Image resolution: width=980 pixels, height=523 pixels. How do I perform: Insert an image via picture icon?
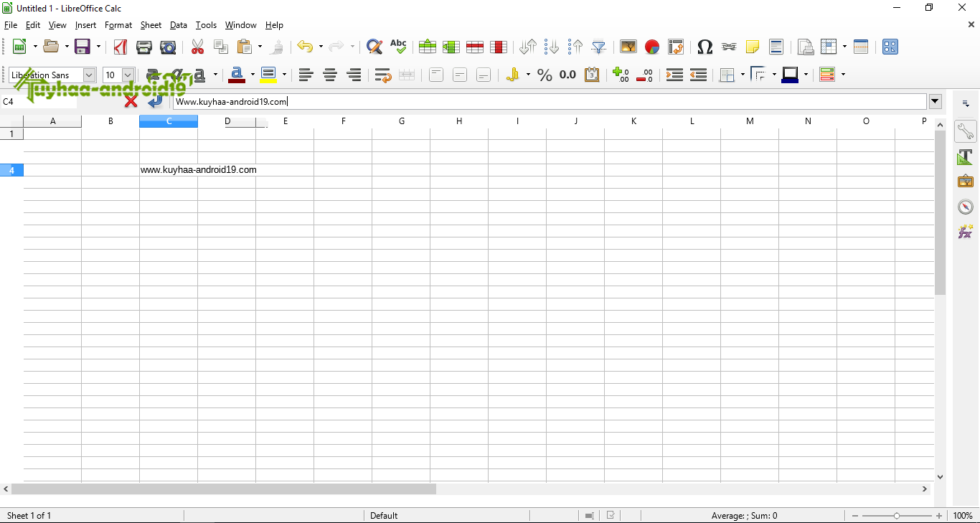click(x=628, y=47)
